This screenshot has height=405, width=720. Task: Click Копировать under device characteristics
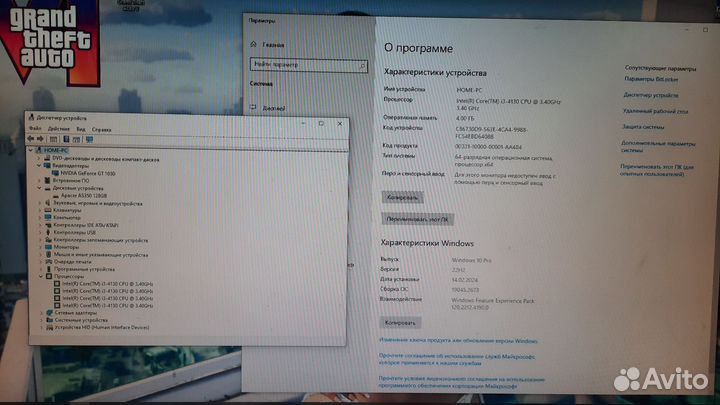click(402, 197)
